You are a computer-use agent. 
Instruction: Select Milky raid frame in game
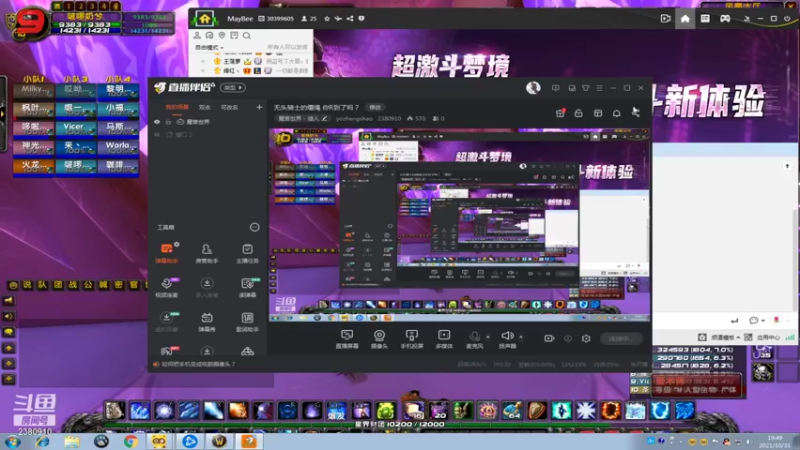pos(34,90)
